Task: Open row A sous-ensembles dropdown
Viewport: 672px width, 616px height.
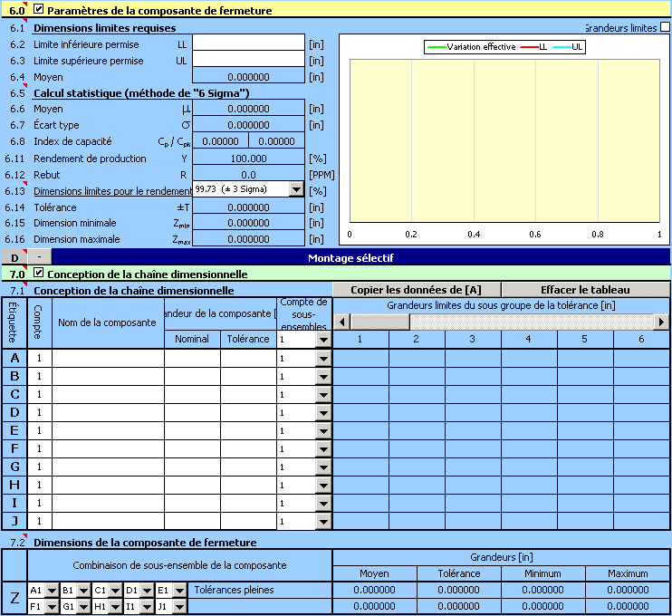Action: pyautogui.click(x=323, y=359)
